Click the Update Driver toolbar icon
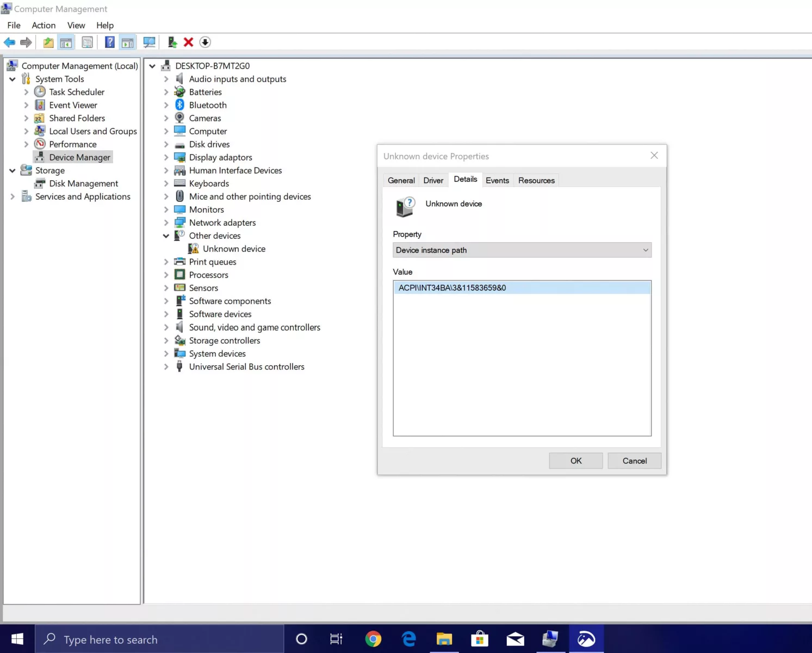 [172, 42]
